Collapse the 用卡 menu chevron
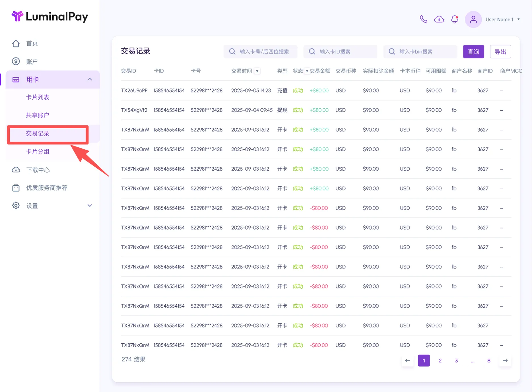Viewport: 532px width, 392px height. 90,79
